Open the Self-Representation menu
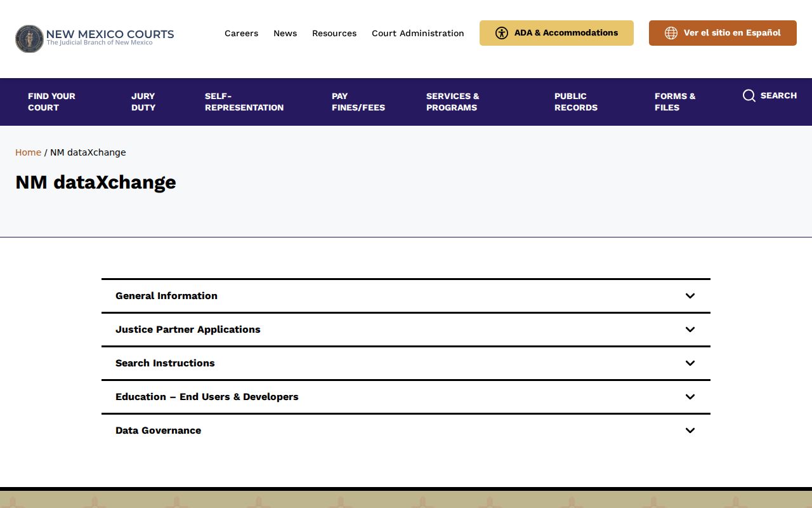This screenshot has height=508, width=812. click(244, 102)
